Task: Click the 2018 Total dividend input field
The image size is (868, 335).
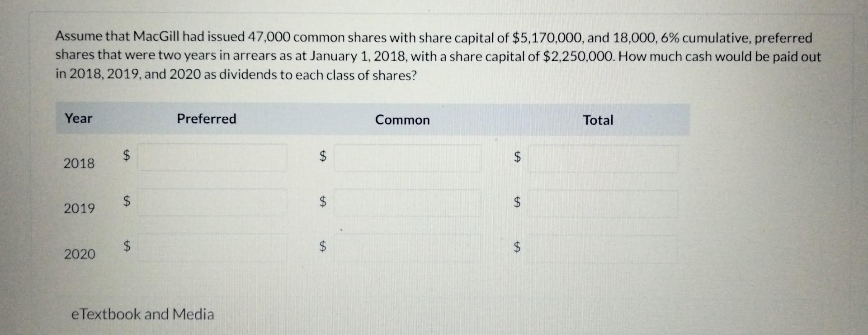Action: click(x=603, y=158)
